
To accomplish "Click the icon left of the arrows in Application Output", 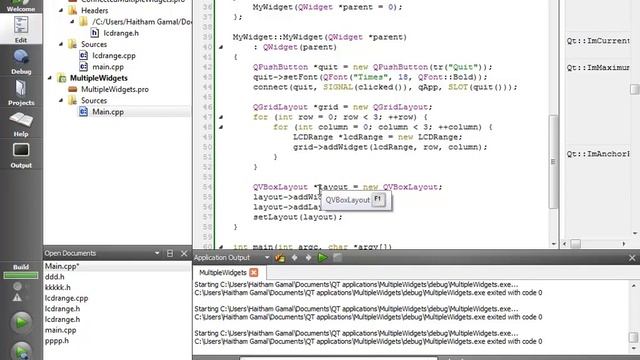I will [x=280, y=258].
